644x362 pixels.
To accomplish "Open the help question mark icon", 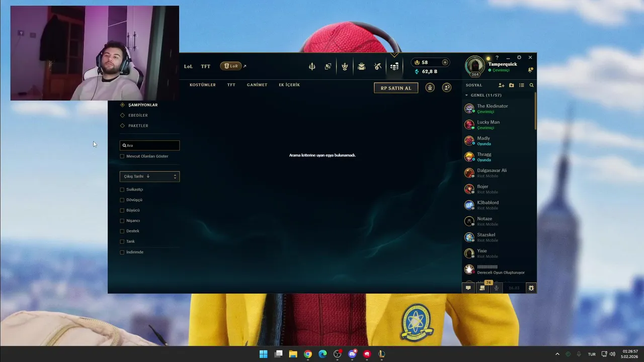I will pyautogui.click(x=497, y=58).
